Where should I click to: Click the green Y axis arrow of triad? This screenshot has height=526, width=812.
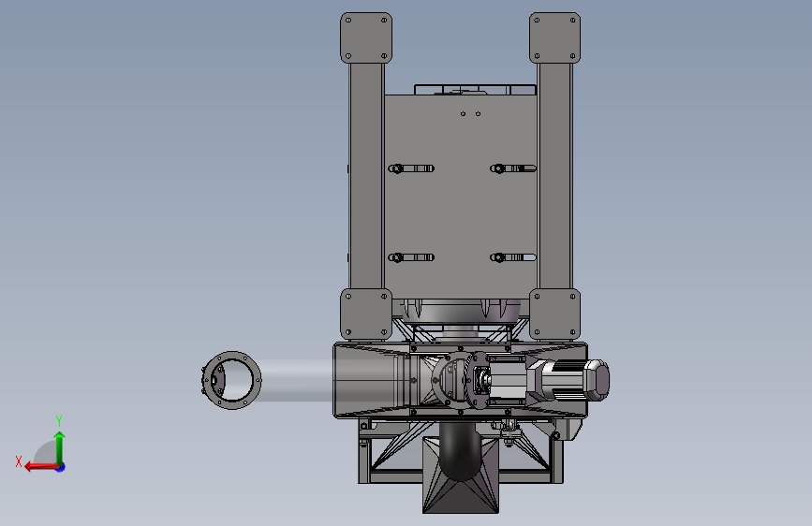pyautogui.click(x=60, y=447)
